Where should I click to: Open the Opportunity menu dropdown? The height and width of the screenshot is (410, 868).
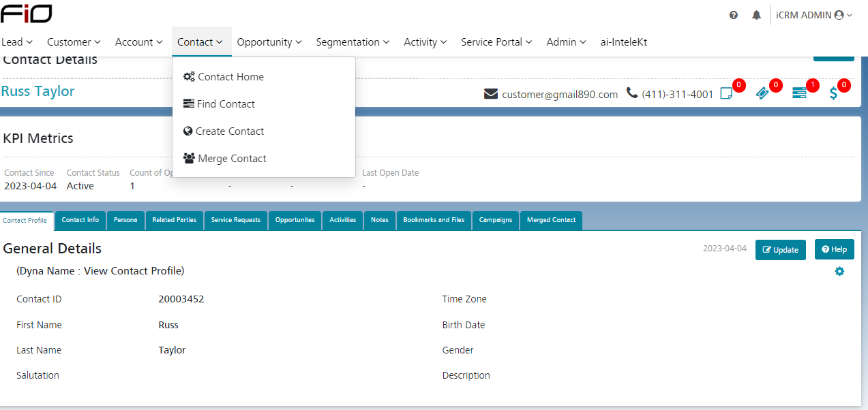pyautogui.click(x=269, y=42)
